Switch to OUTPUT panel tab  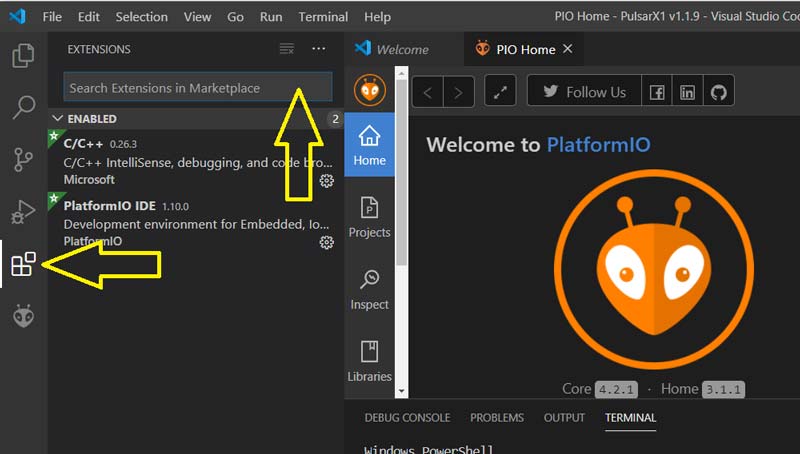click(x=564, y=418)
